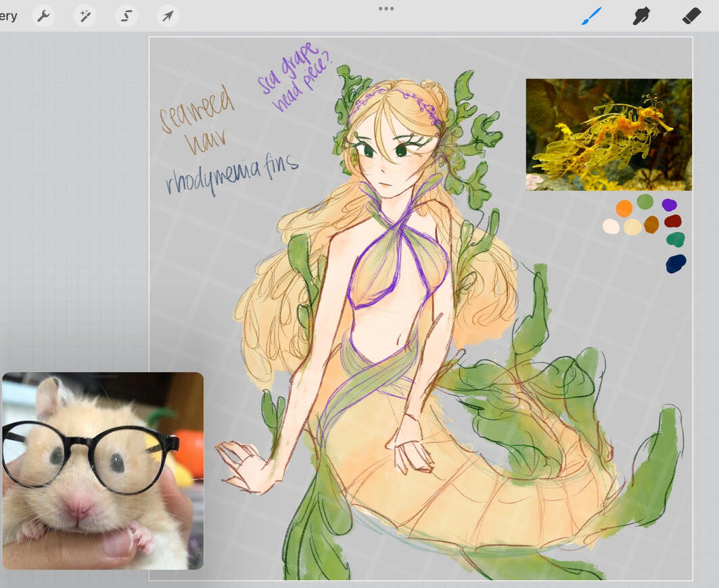Tap the leafy sea dragon reference photo
The image size is (719, 588).
click(x=609, y=135)
